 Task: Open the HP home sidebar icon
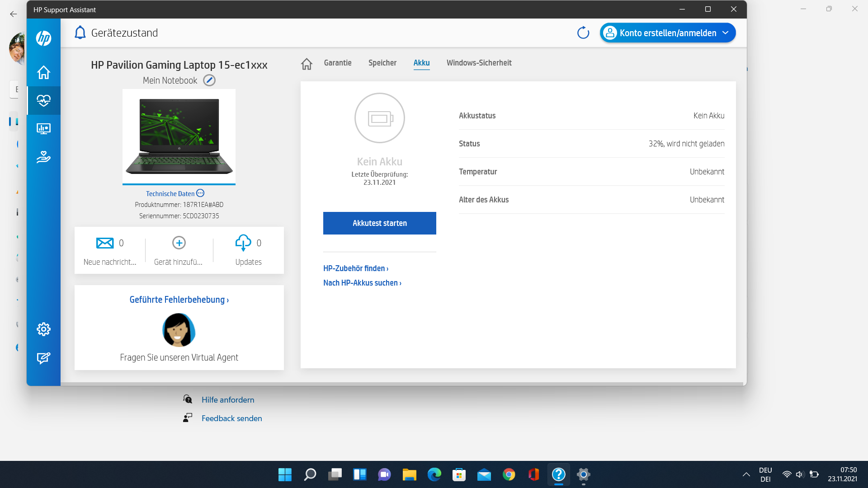tap(43, 72)
